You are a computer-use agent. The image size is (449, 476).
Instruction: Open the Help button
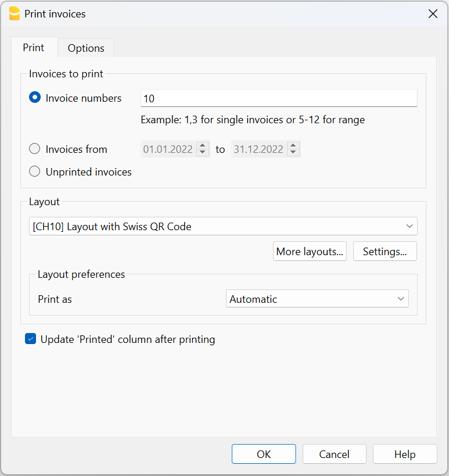[405, 454]
